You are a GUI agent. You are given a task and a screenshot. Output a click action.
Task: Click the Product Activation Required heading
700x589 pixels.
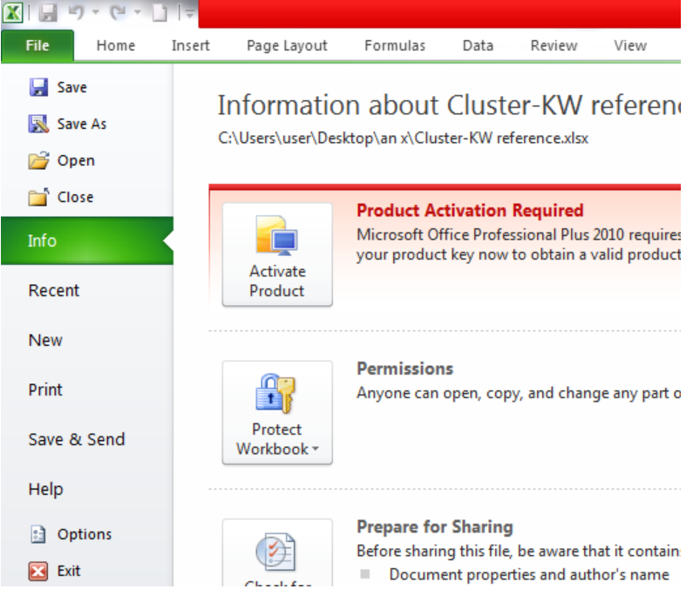[470, 210]
